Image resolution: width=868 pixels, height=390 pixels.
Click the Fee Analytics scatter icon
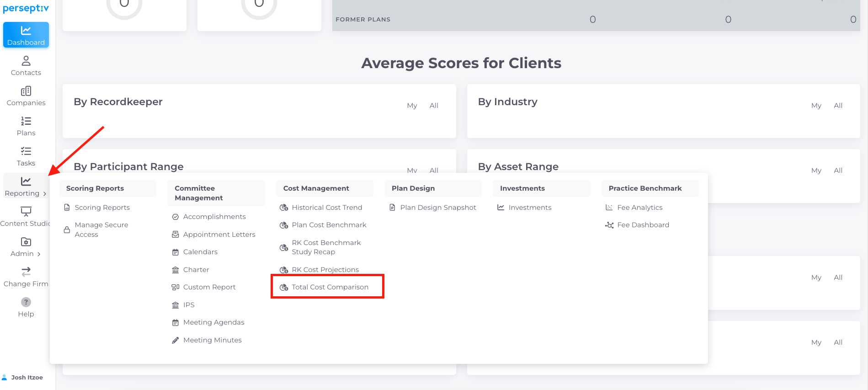click(609, 208)
